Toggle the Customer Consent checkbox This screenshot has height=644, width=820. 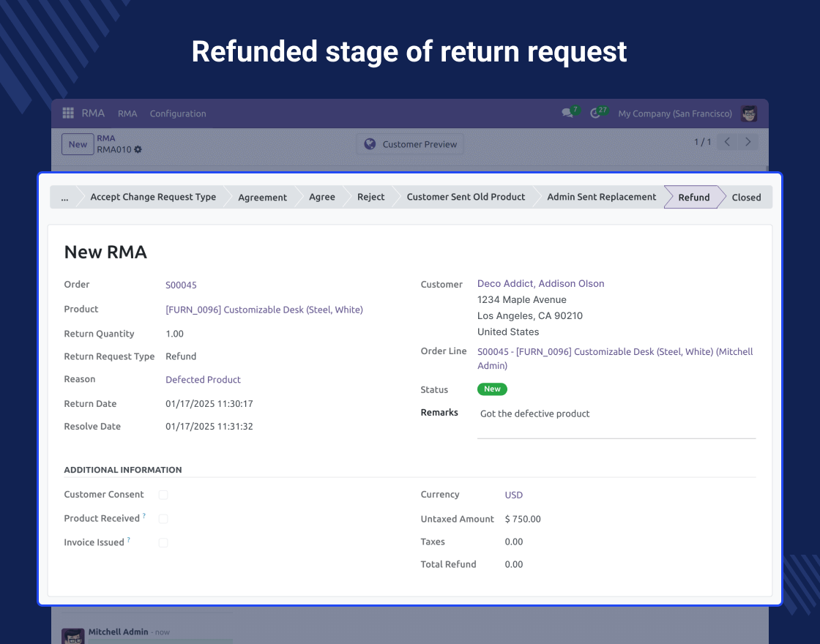click(163, 495)
